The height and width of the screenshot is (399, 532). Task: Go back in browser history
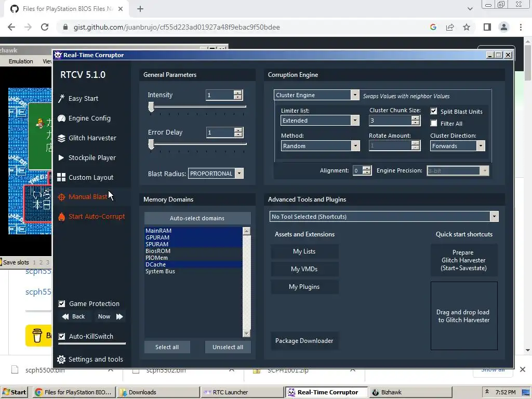pos(11,27)
